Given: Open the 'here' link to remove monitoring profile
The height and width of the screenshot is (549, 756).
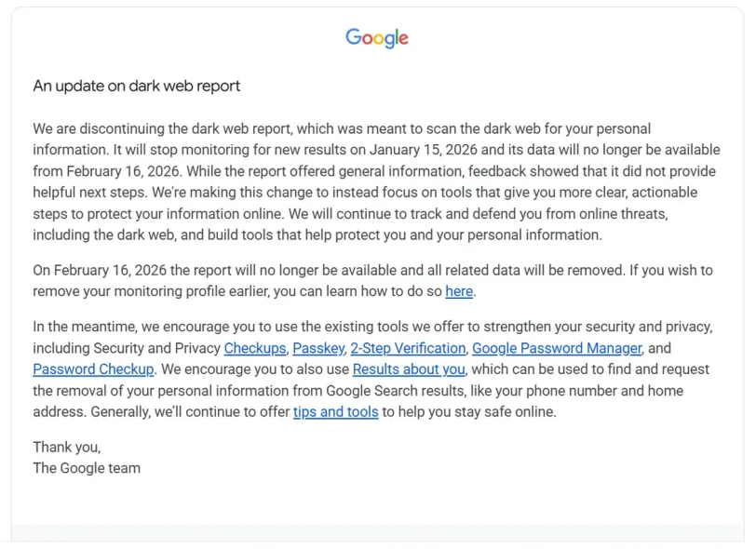Looking at the screenshot, I should [x=459, y=291].
